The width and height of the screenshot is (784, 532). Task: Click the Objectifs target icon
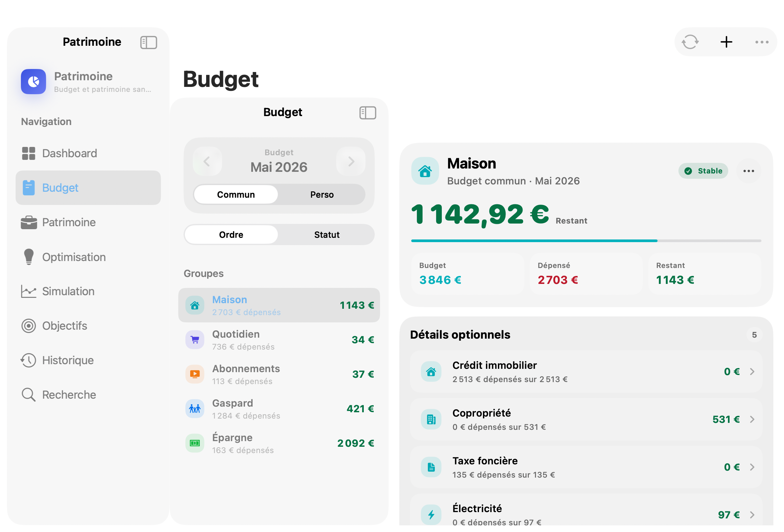click(29, 326)
